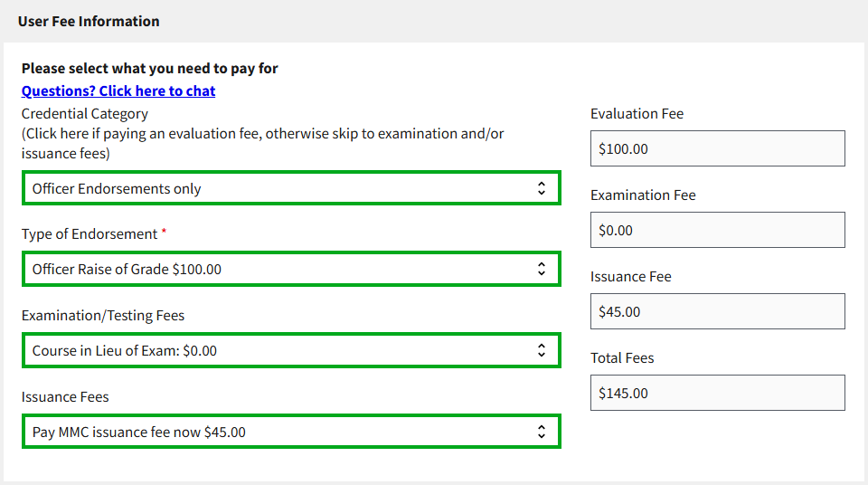
Task: Click the 'Examination/Testing Fees' field label
Action: click(103, 315)
